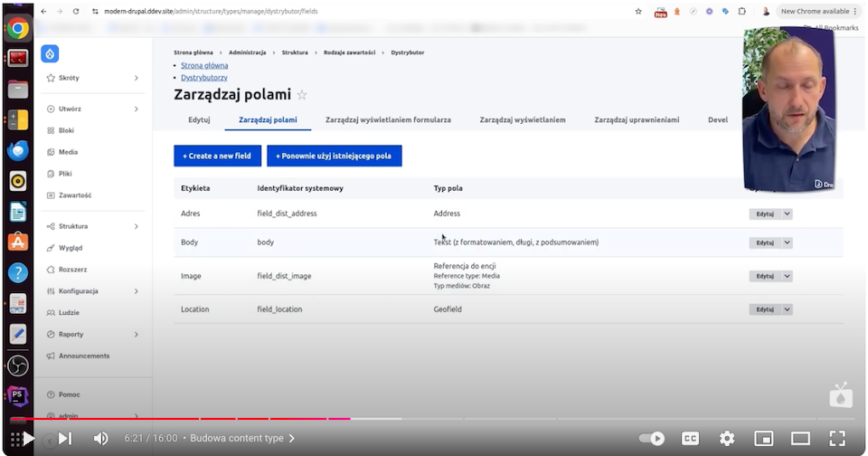Click Ponownie użyj istniejącego pola button
The image size is (868, 456).
335,156
